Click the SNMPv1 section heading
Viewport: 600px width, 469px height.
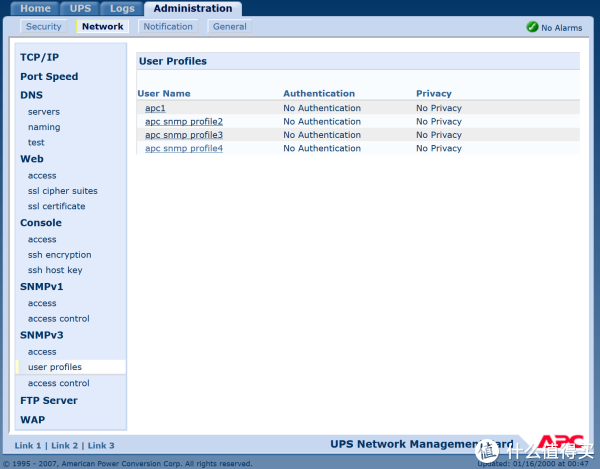[x=41, y=287]
